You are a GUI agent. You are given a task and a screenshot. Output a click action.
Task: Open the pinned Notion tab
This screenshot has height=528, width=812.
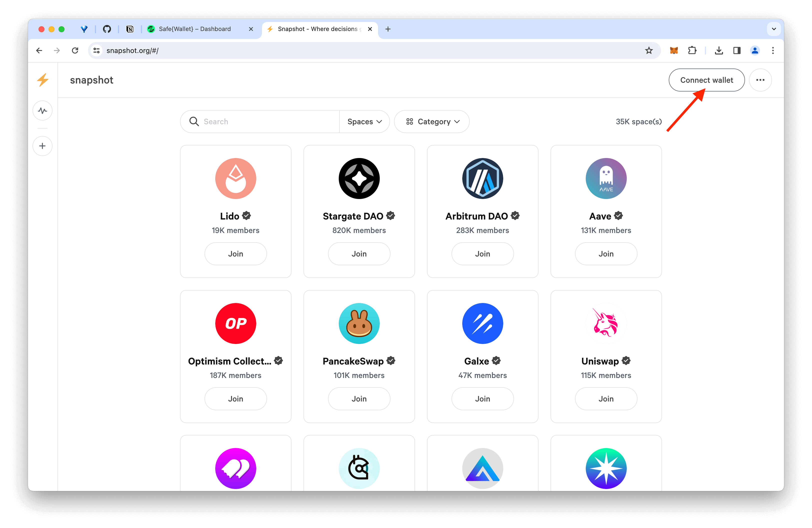[x=130, y=29]
